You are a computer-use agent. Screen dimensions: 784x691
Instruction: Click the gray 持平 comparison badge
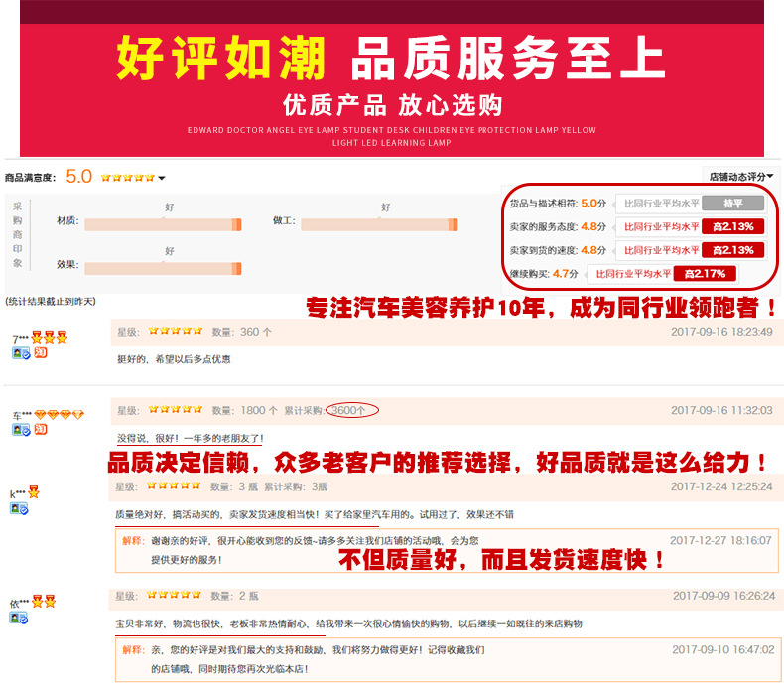(x=733, y=204)
